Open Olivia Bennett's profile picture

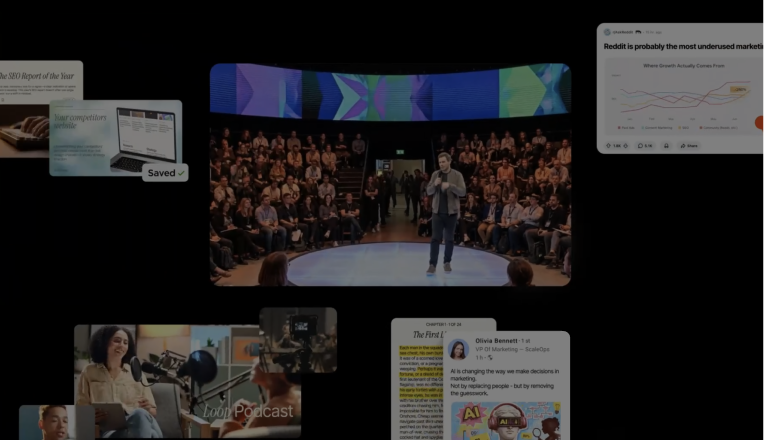click(x=458, y=349)
